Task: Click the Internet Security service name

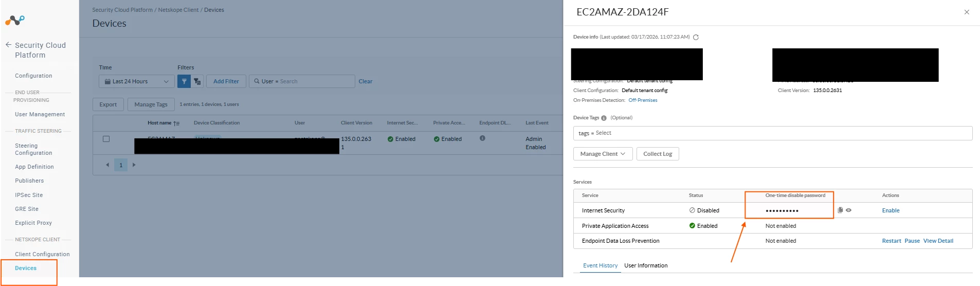Action: tap(603, 210)
